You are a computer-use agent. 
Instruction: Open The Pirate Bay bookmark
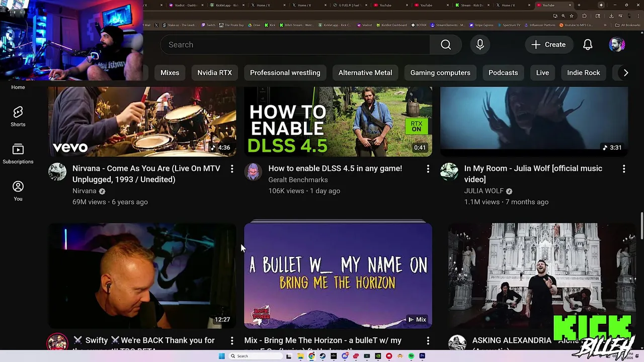[231, 25]
